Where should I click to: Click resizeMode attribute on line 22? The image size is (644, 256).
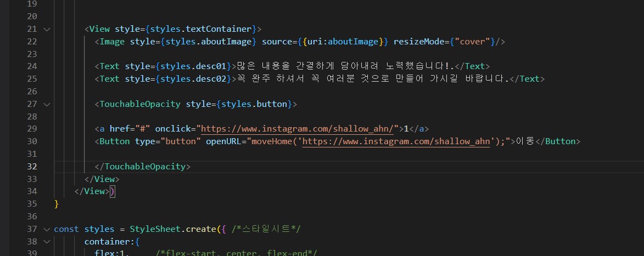click(419, 42)
